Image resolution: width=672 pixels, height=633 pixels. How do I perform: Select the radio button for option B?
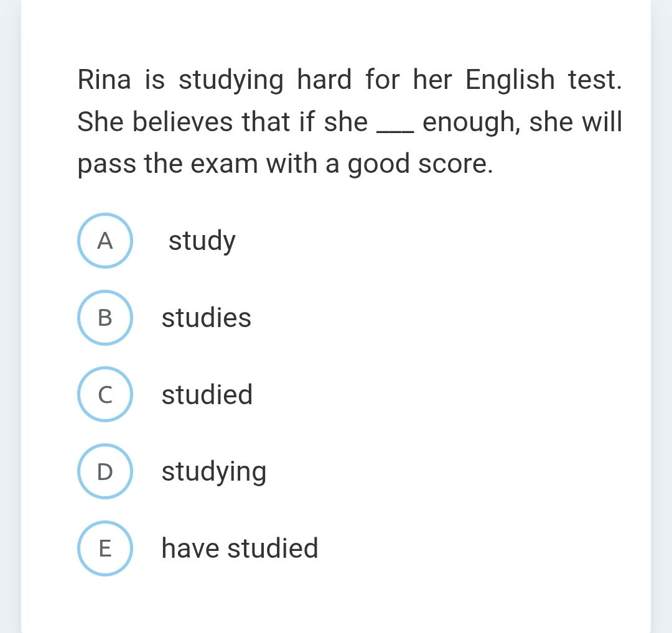point(105,318)
